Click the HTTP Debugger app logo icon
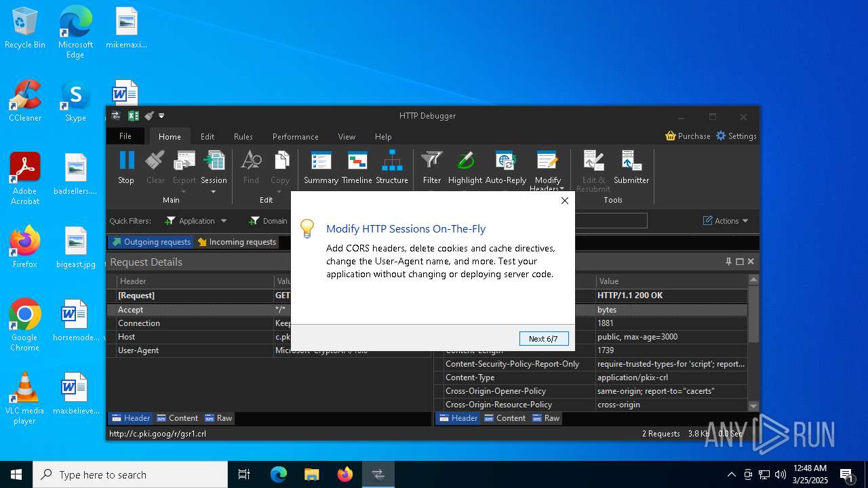Screen dimensions: 868x488 pyautogui.click(x=116, y=116)
